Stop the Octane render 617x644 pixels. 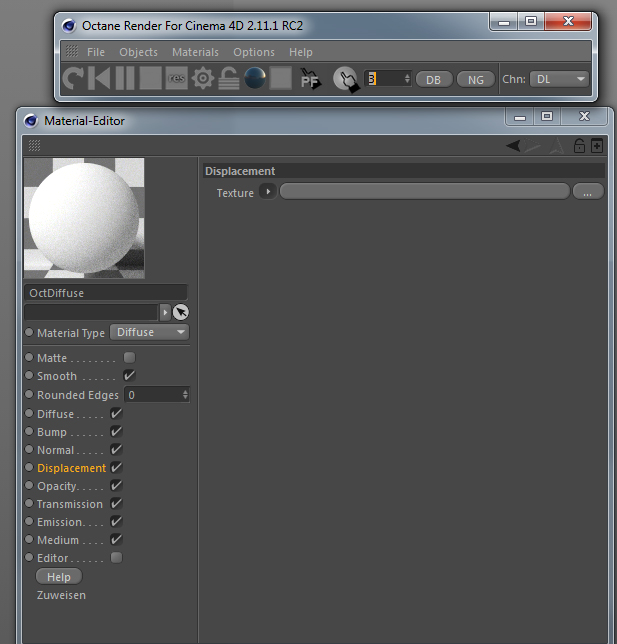(150, 78)
